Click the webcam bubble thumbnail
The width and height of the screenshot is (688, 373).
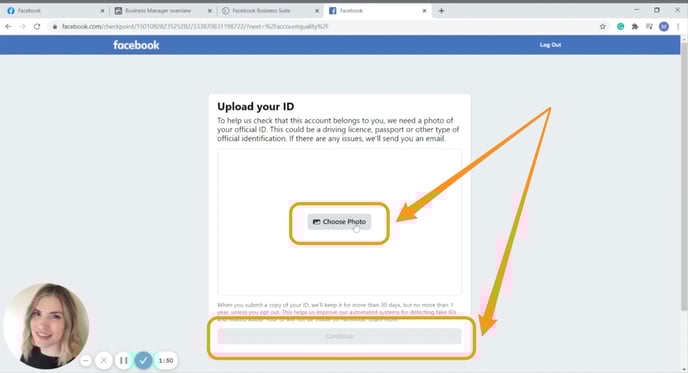click(46, 326)
